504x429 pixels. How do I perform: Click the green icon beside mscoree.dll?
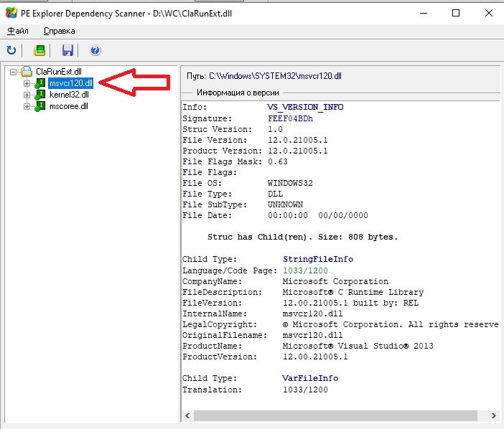click(x=40, y=106)
